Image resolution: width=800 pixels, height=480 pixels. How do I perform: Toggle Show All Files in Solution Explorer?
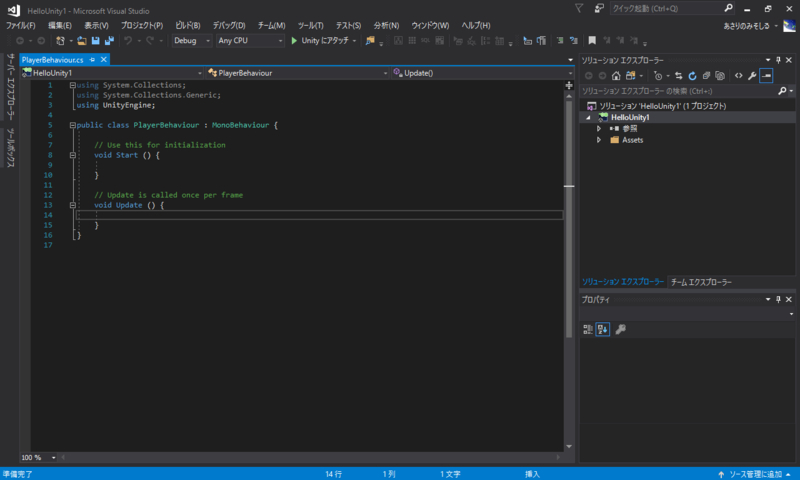(x=720, y=75)
